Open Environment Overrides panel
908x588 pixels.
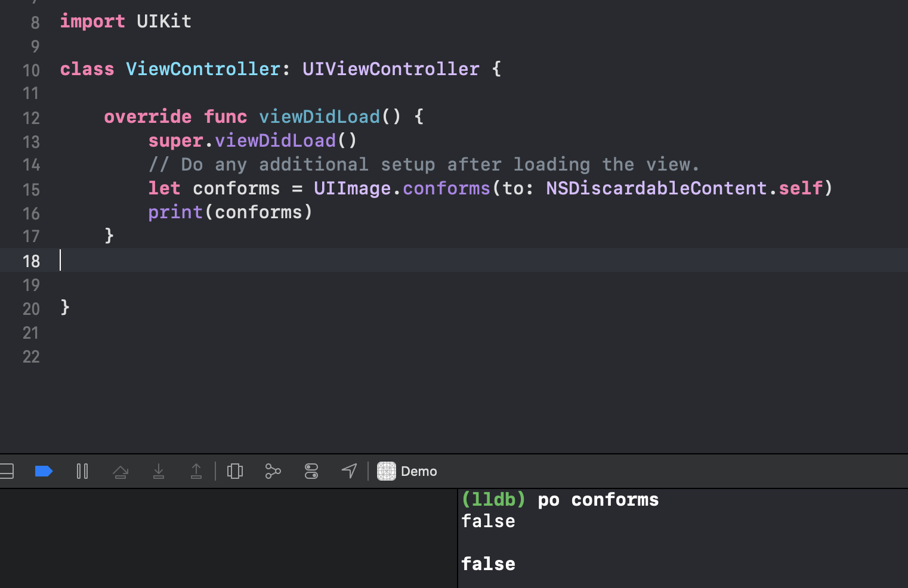point(311,471)
